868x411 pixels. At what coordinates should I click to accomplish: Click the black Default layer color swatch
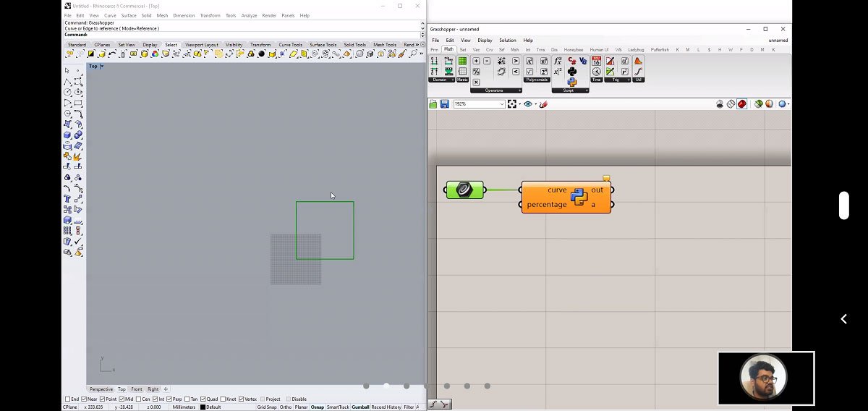pos(203,407)
